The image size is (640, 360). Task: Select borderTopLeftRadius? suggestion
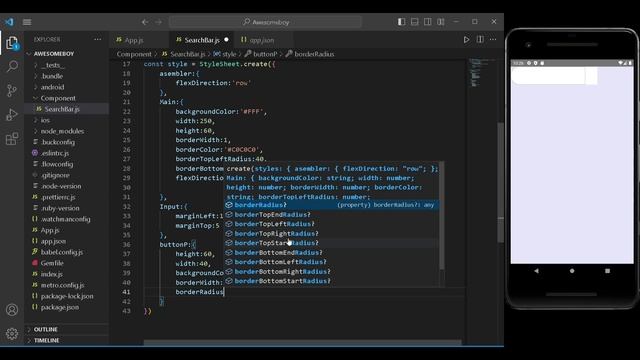[x=332, y=224]
